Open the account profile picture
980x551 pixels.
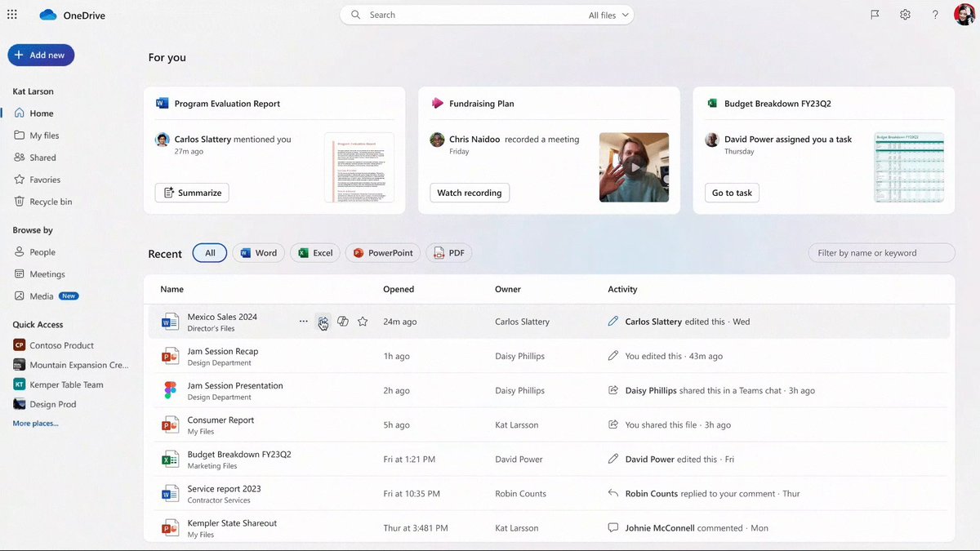(964, 15)
